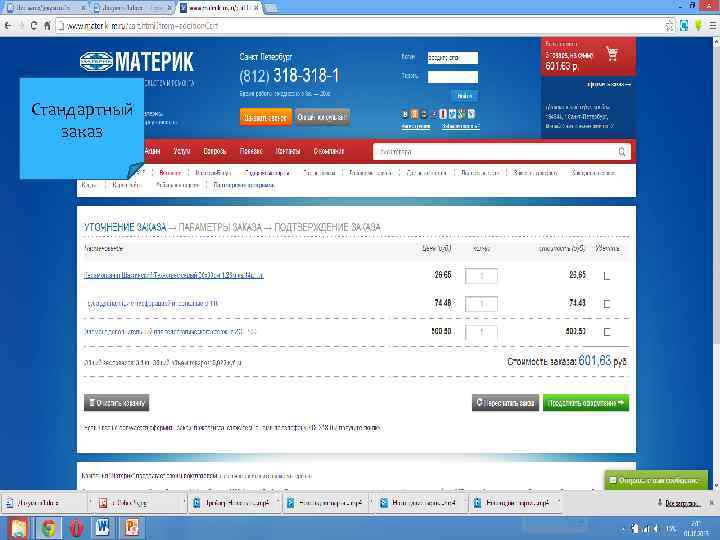Click Показать все downloads link
720x540 pixels.
(x=682, y=503)
